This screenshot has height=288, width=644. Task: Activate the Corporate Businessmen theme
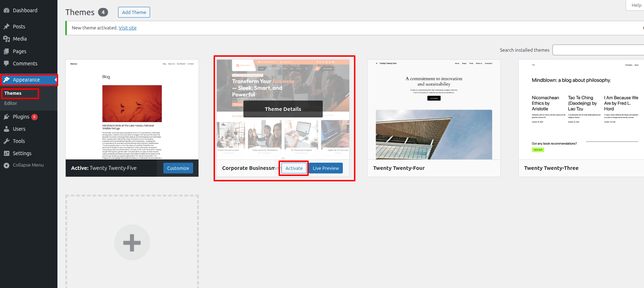click(x=294, y=168)
